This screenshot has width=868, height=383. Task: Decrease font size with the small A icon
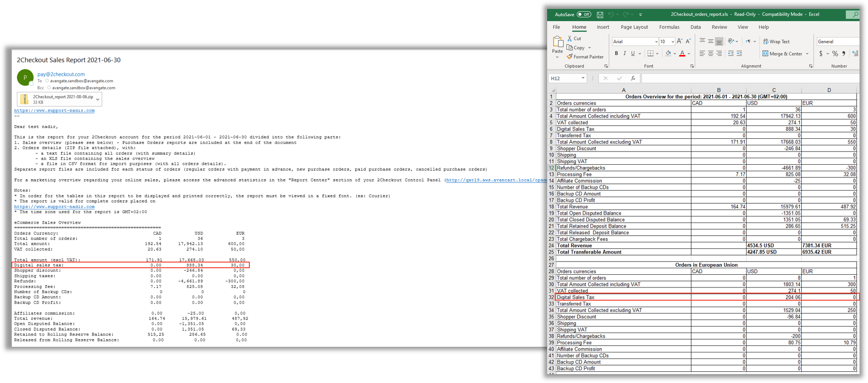tap(688, 41)
